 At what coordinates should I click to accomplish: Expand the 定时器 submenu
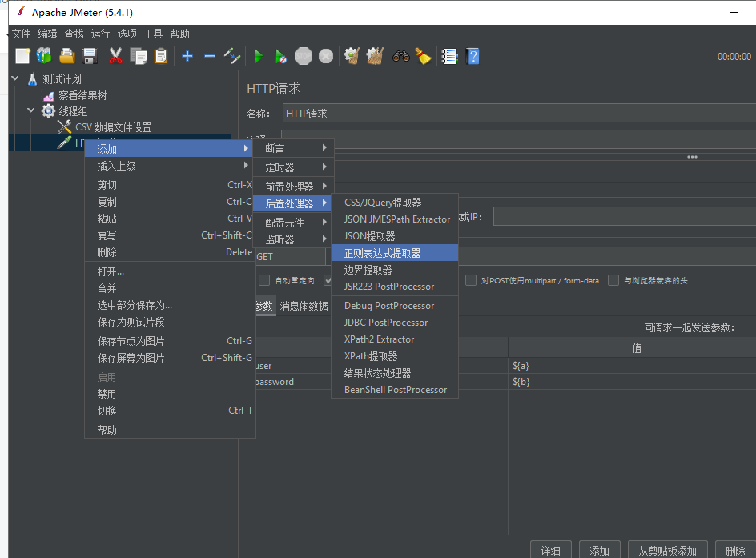pos(292,167)
